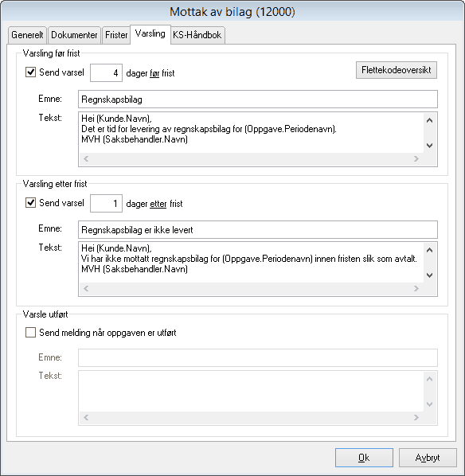The image size is (465, 476).
Task: Go to the Frister tab
Action: (x=116, y=35)
